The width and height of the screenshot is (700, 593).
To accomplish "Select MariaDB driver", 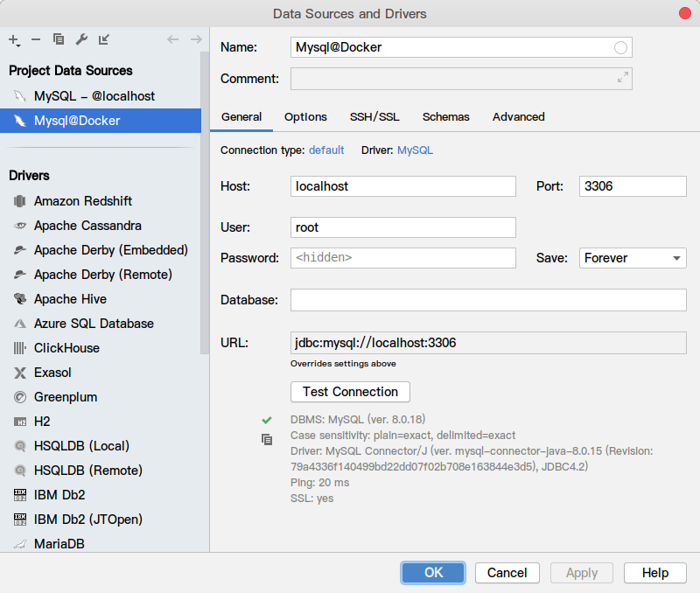I will pyautogui.click(x=101, y=543).
